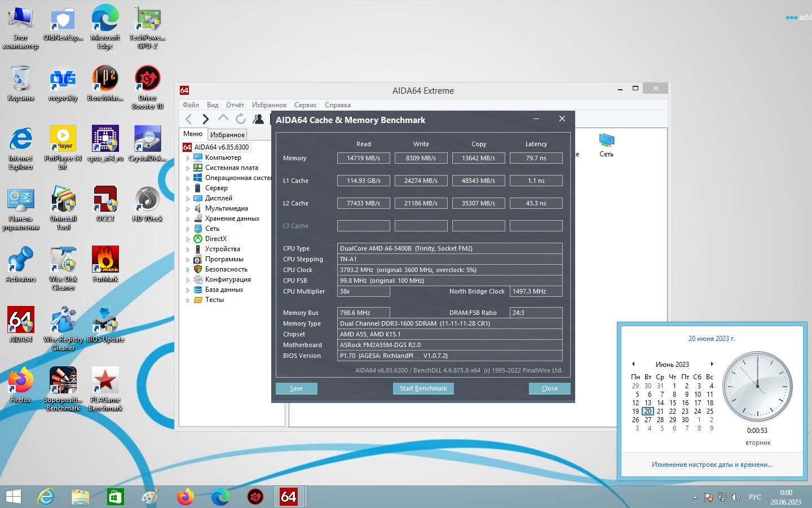Launch AIDA64 desktop shortcut
The width and height of the screenshot is (812, 508).
point(21,325)
